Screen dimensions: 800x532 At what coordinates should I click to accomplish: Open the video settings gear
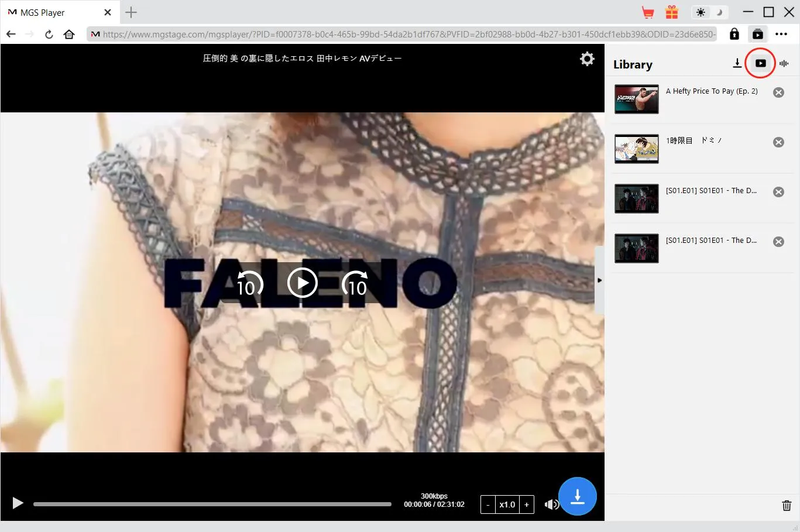587,59
